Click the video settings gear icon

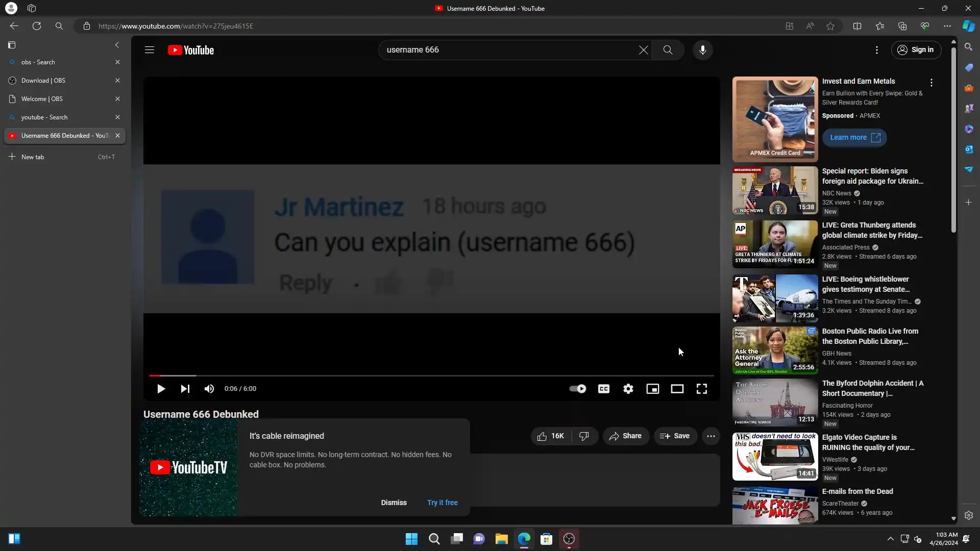click(x=628, y=389)
